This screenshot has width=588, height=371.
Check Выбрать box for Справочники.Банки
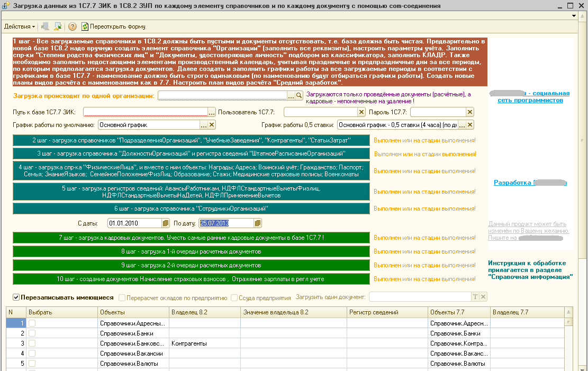pos(32,333)
